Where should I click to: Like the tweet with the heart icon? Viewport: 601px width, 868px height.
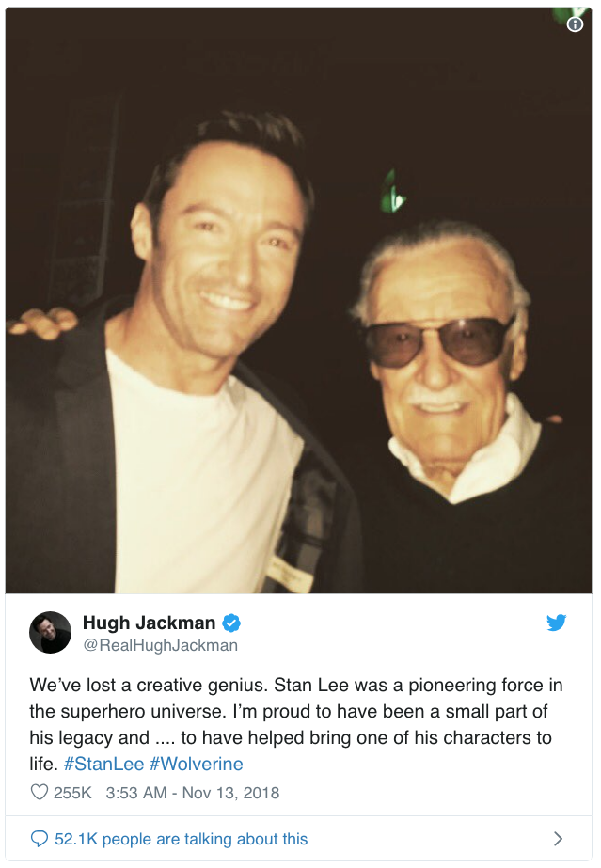point(40,792)
